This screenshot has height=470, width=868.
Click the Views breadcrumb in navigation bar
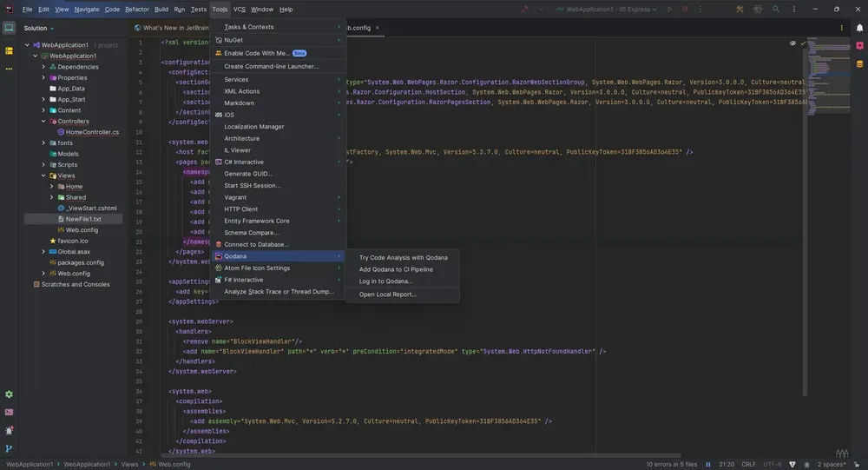[129, 465]
